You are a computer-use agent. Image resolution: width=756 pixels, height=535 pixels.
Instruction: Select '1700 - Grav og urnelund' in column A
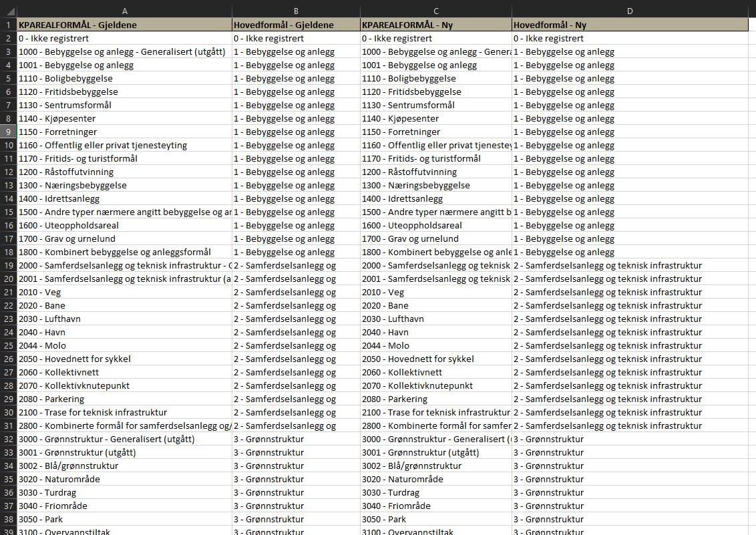(x=124, y=238)
